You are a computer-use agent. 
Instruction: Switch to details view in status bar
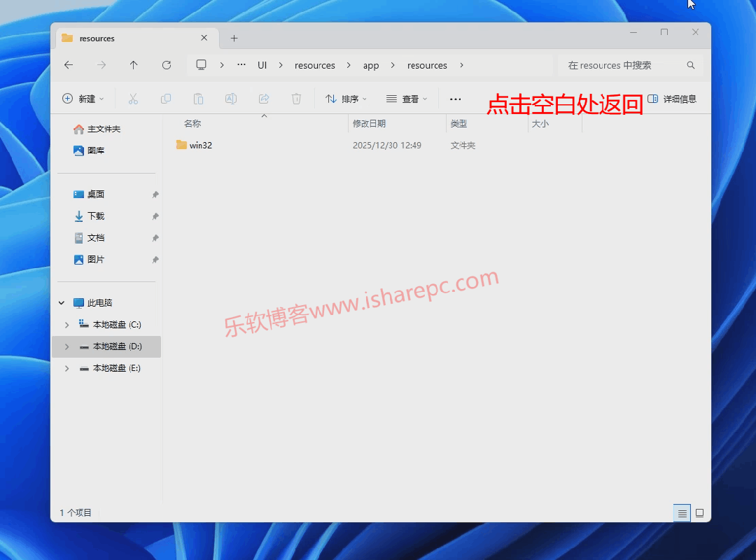pos(682,513)
